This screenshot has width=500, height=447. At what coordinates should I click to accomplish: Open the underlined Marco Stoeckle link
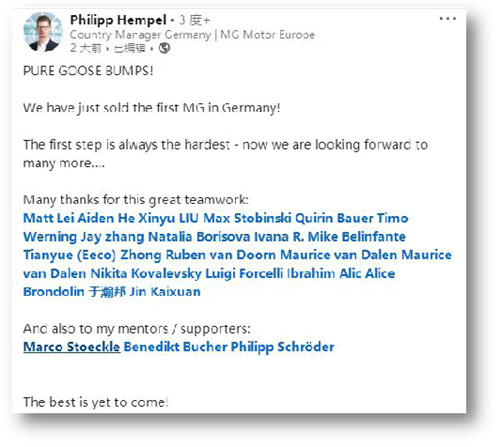click(x=72, y=347)
